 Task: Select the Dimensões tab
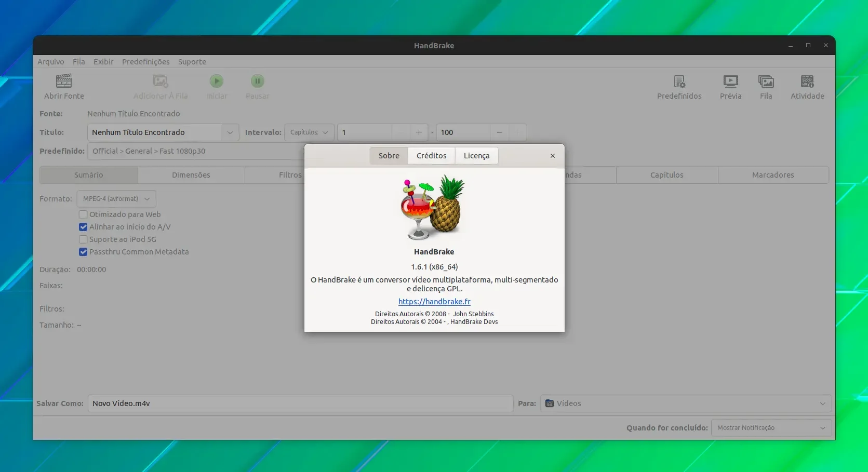tap(191, 175)
